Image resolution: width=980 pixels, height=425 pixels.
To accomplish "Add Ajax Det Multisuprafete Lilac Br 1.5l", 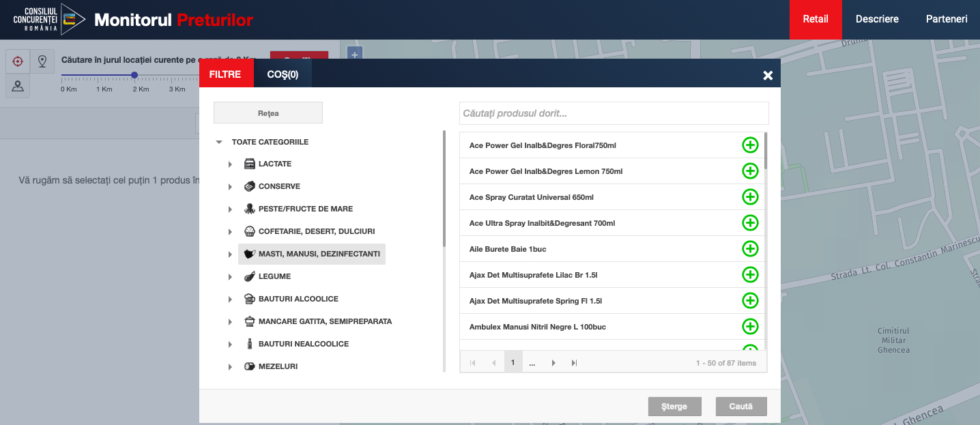I will tap(750, 275).
